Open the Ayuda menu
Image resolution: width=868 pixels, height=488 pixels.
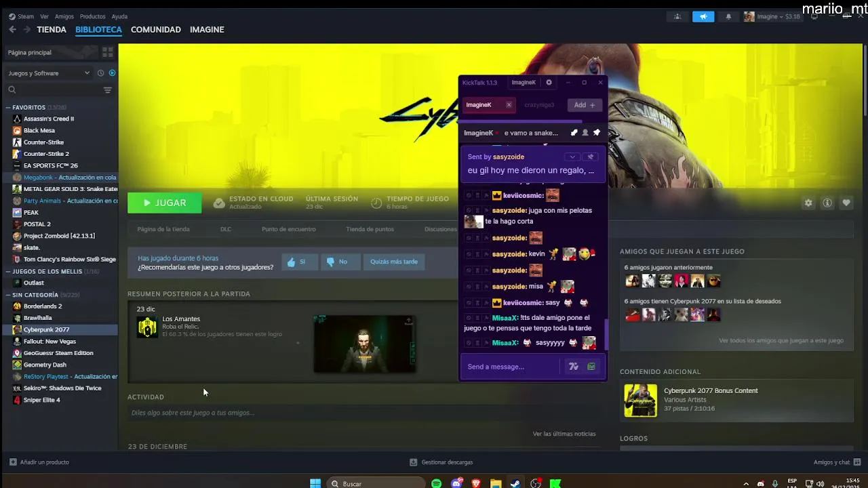(119, 16)
